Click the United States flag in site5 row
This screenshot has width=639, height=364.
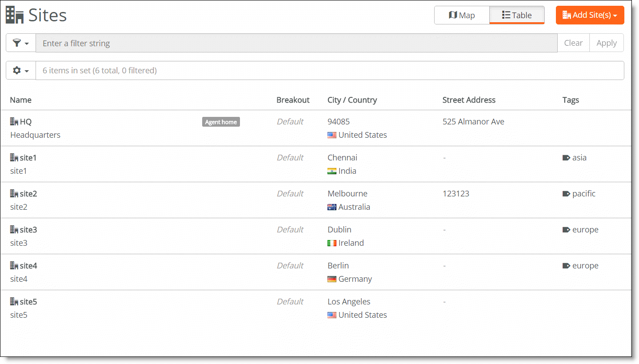coord(332,315)
